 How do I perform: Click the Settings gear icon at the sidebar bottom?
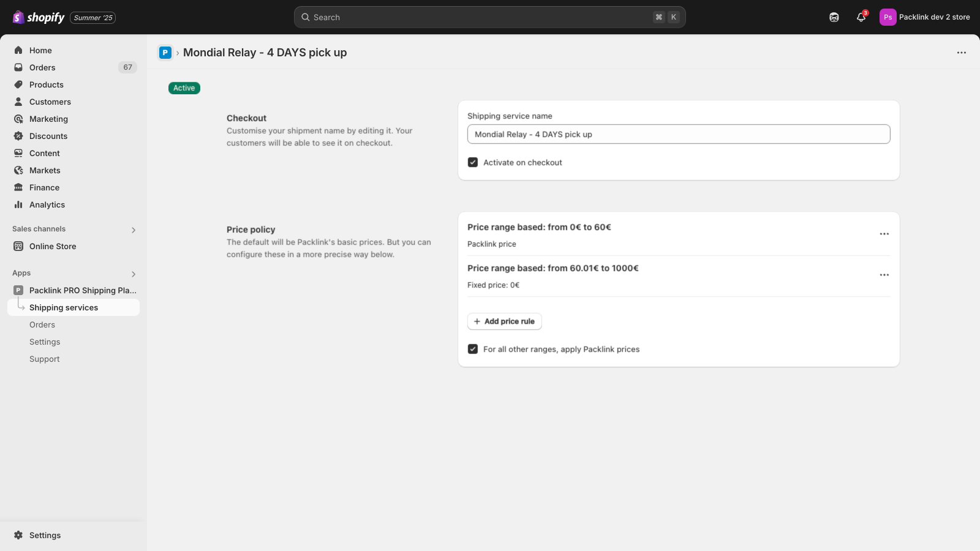click(18, 535)
